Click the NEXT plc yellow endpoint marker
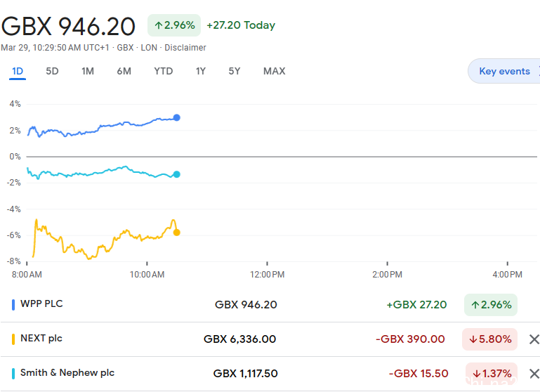This screenshot has width=540, height=392. 177,233
